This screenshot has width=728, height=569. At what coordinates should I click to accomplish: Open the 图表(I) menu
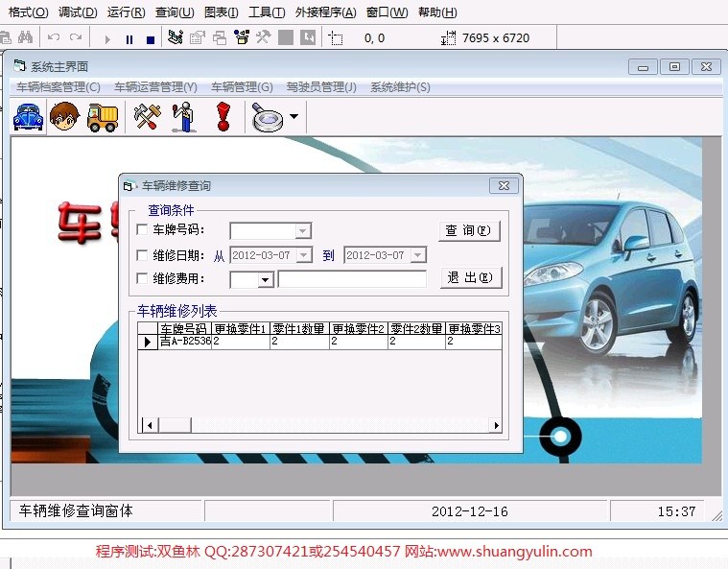coord(222,12)
